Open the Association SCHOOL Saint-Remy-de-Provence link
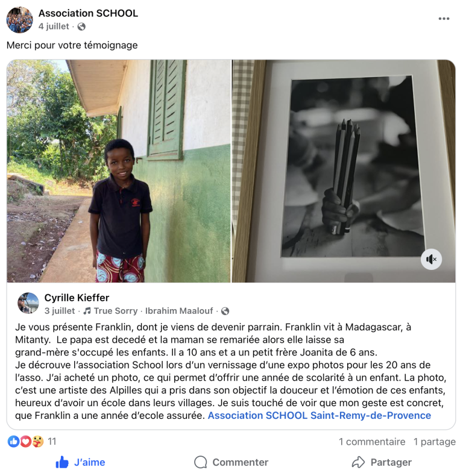The height and width of the screenshot is (476, 463). 320,415
